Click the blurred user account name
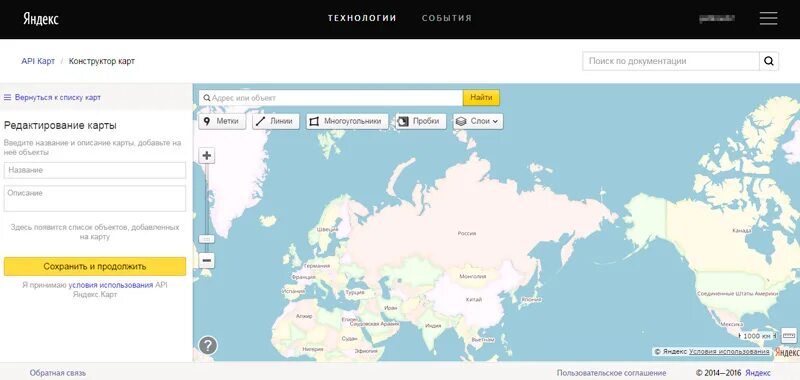Viewport: 800px width, 380px height. click(x=717, y=18)
